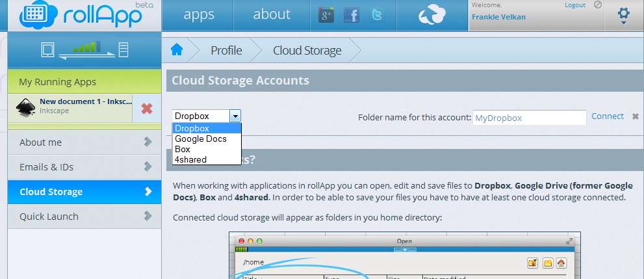The width and height of the screenshot is (644, 279).
Task: Collapse the storage provider dropdown arrow
Action: [x=235, y=116]
